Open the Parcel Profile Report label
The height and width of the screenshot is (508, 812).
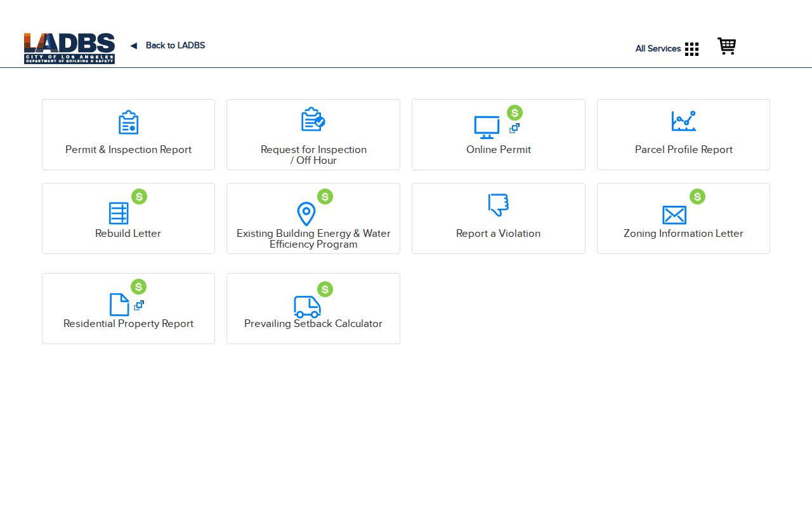click(684, 150)
